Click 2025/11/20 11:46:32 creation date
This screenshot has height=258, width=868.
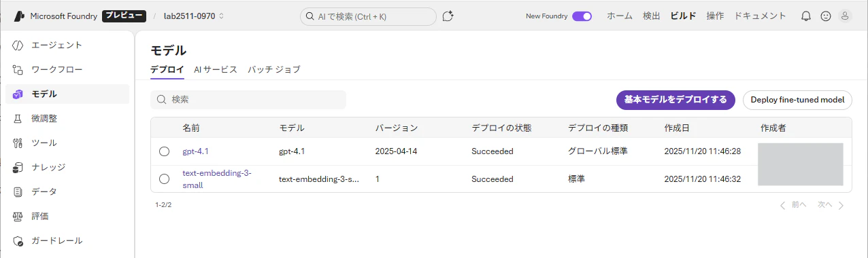(703, 179)
